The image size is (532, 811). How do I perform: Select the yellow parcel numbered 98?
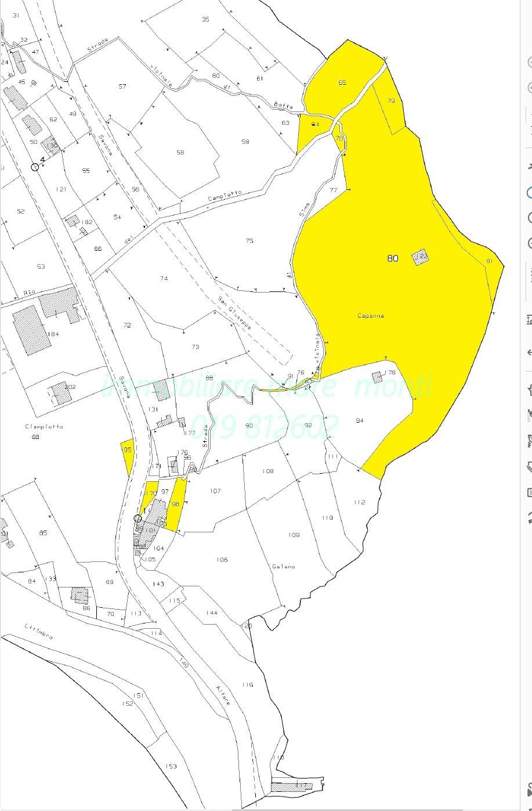coord(176,505)
